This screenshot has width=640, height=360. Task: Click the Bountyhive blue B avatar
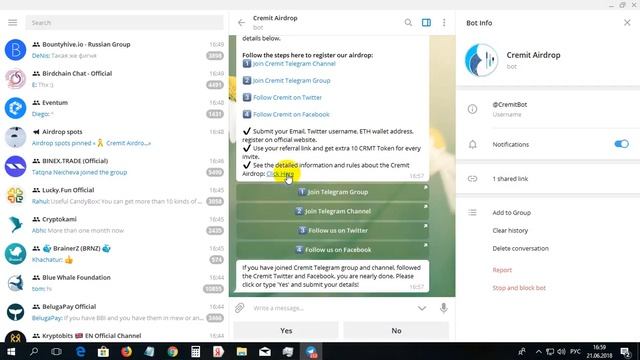point(16,50)
